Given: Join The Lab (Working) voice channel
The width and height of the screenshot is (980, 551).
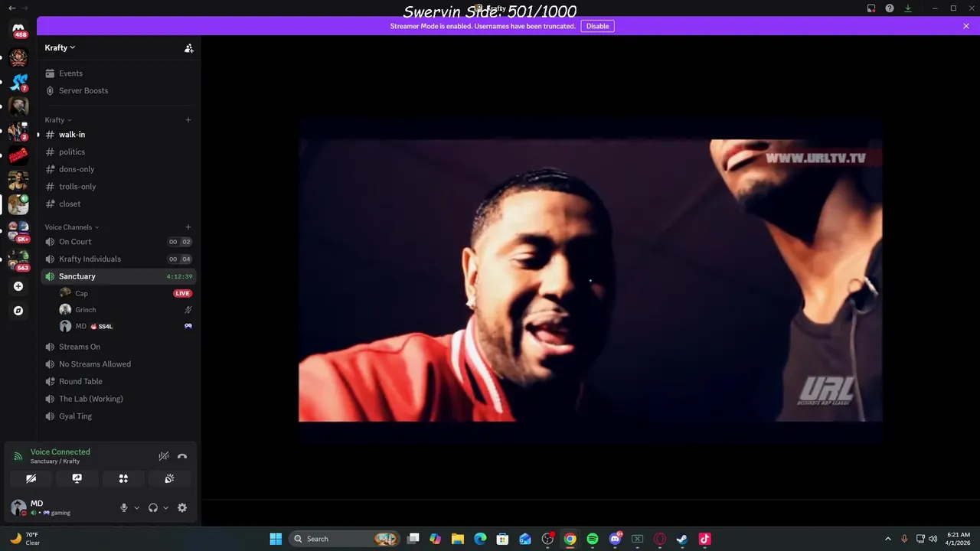Looking at the screenshot, I should [x=119, y=399].
